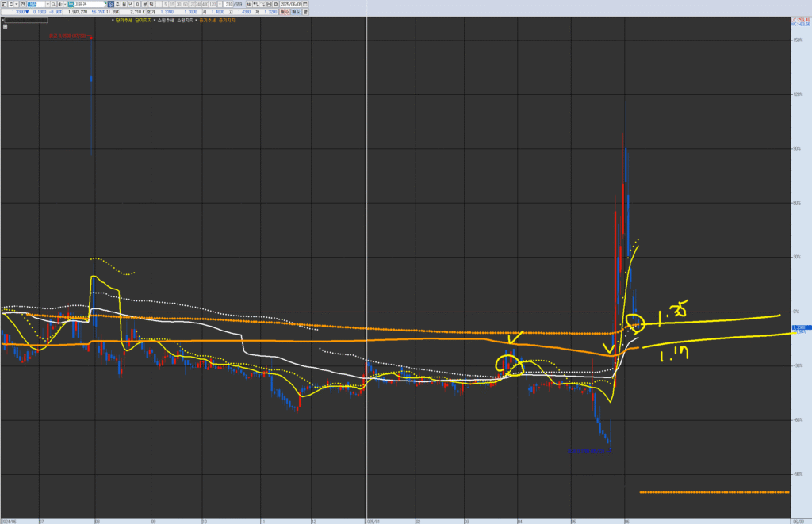Select the 분 minute chart button
The image size is (812, 524).
144,4
